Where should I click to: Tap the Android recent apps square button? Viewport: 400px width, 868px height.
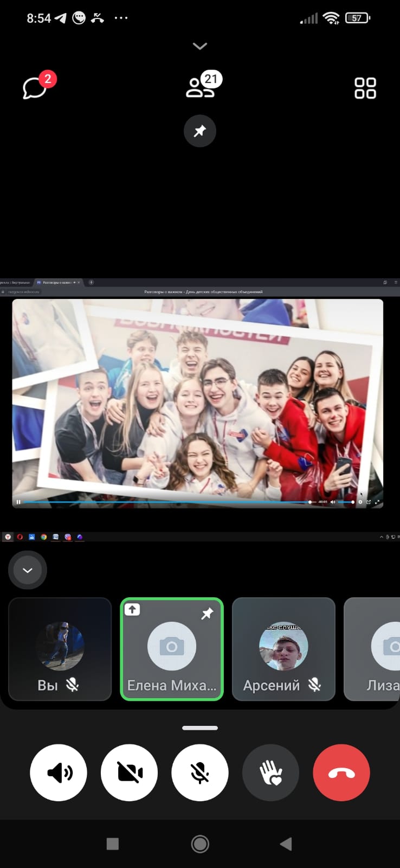click(113, 844)
